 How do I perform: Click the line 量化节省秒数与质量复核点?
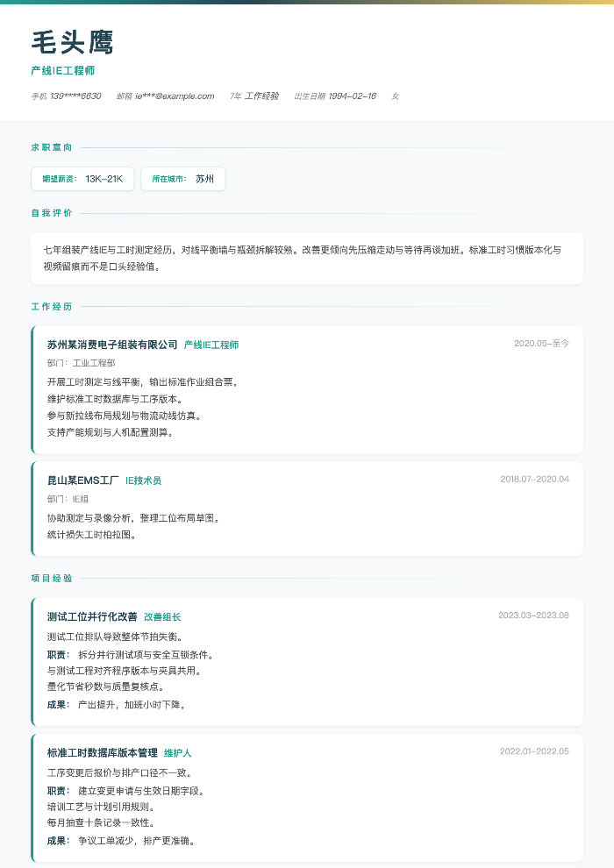tap(106, 687)
